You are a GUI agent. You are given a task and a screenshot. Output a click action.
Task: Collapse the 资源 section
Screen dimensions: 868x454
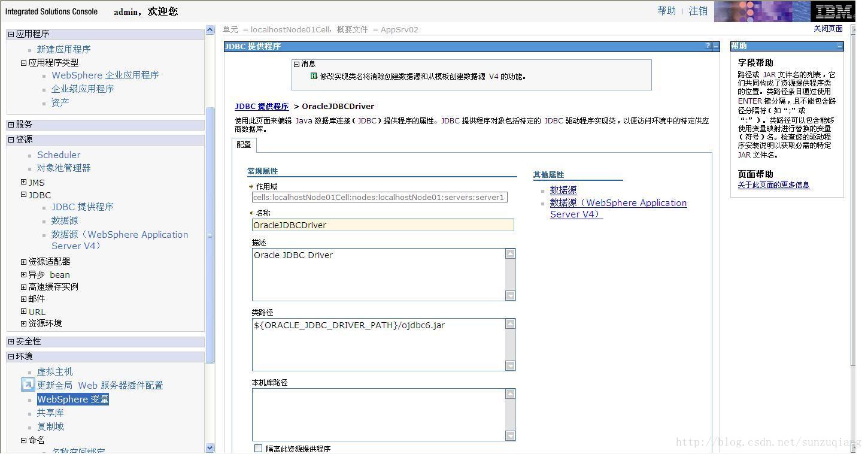[11, 140]
